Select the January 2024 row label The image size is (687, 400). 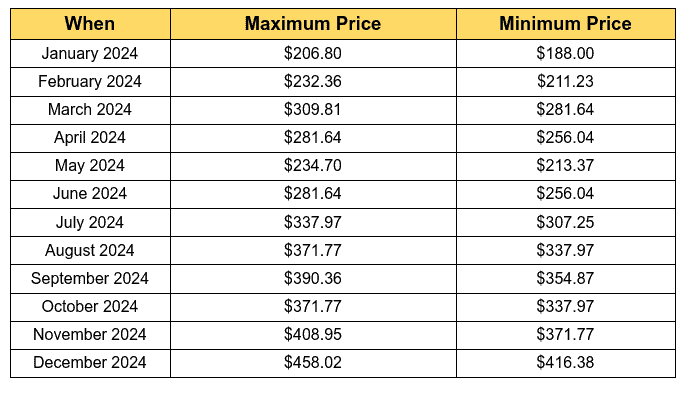point(90,53)
